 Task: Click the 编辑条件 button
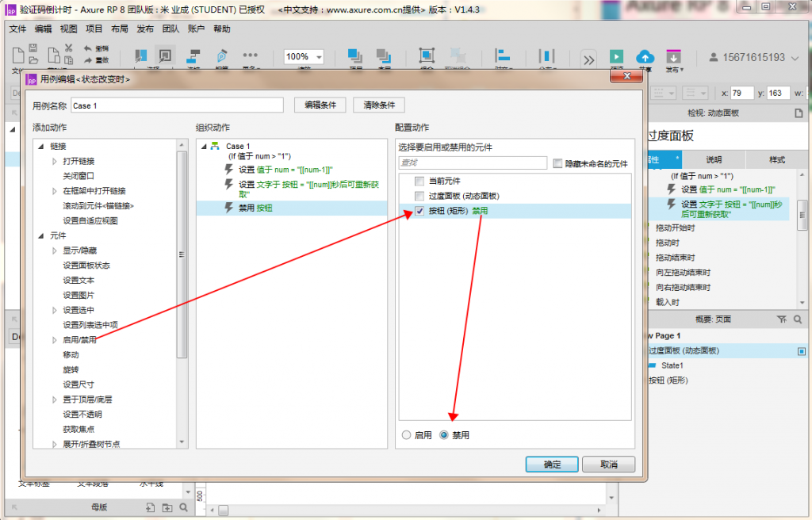point(321,105)
